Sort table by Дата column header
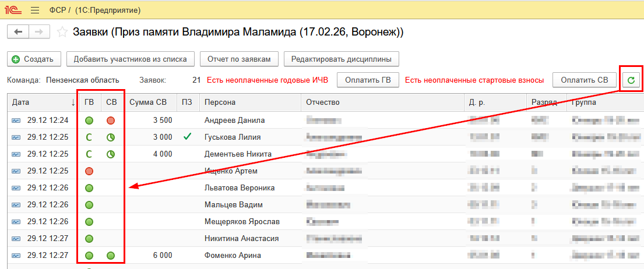The width and height of the screenshot is (644, 269). pos(35,102)
